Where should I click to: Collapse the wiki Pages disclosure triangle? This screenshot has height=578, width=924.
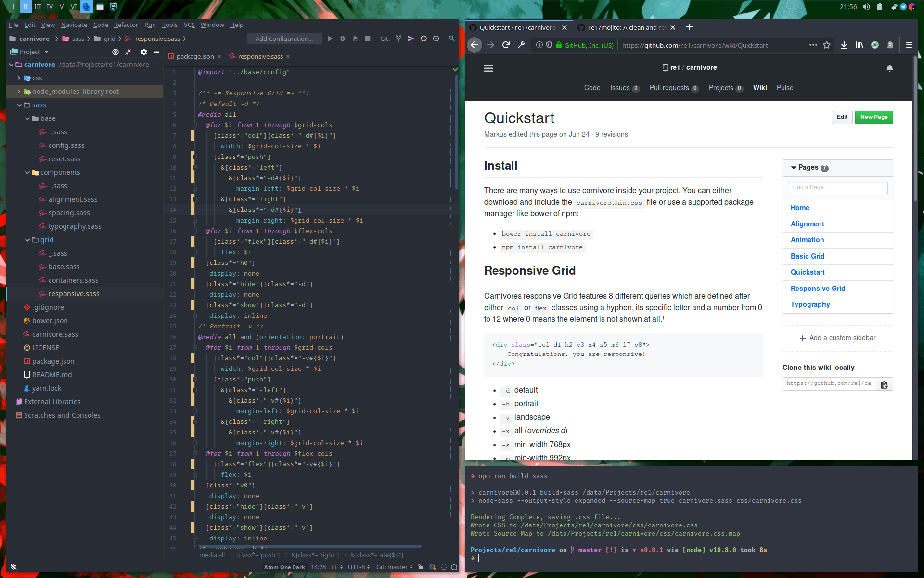tap(794, 168)
